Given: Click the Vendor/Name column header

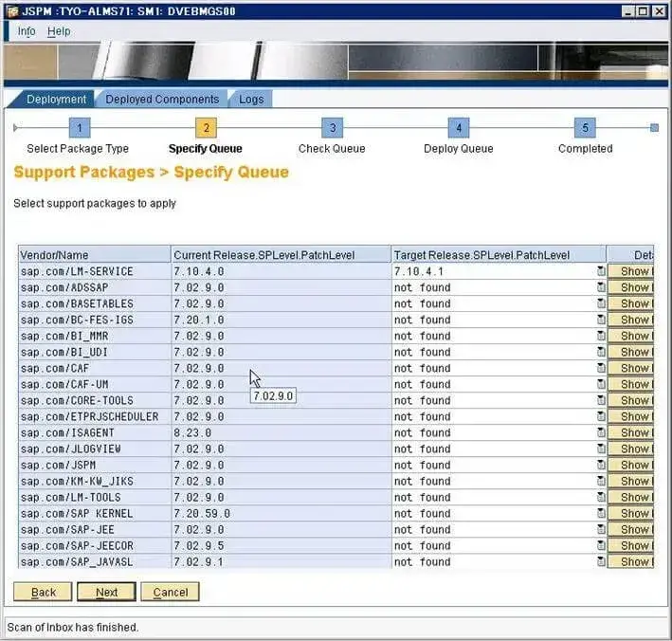Looking at the screenshot, I should coord(94,255).
